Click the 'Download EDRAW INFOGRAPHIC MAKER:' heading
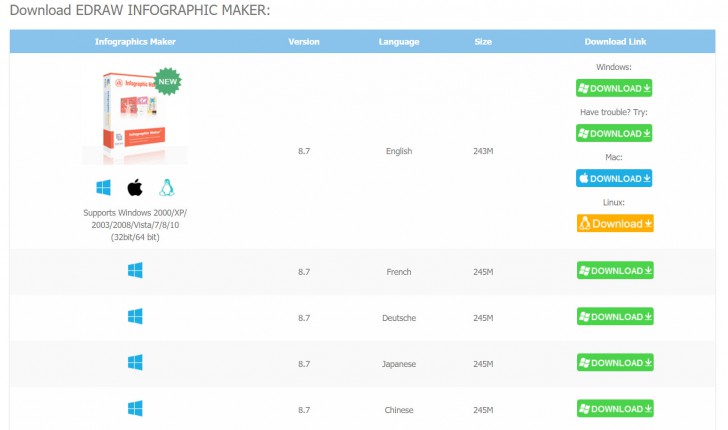This screenshot has width=728, height=430. [x=140, y=10]
